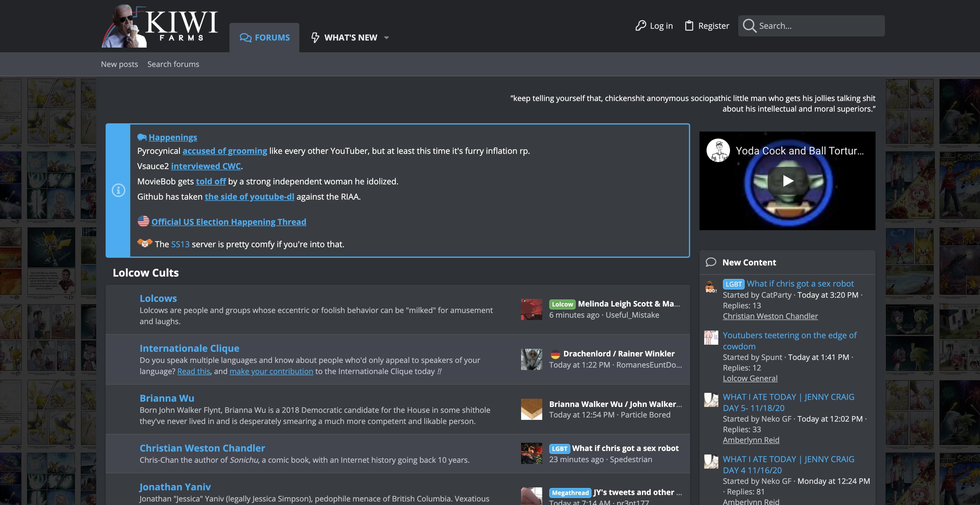Click the green Lolcow prefix tag
This screenshot has width=980, height=505.
pos(562,304)
